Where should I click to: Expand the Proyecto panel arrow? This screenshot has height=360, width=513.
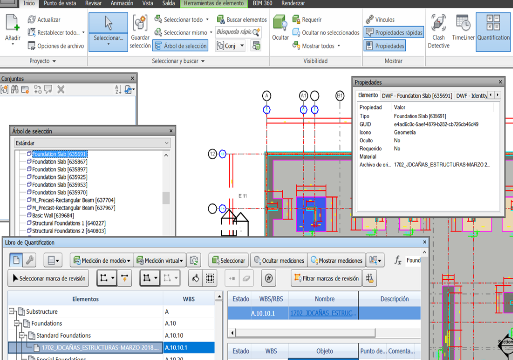pos(54,61)
